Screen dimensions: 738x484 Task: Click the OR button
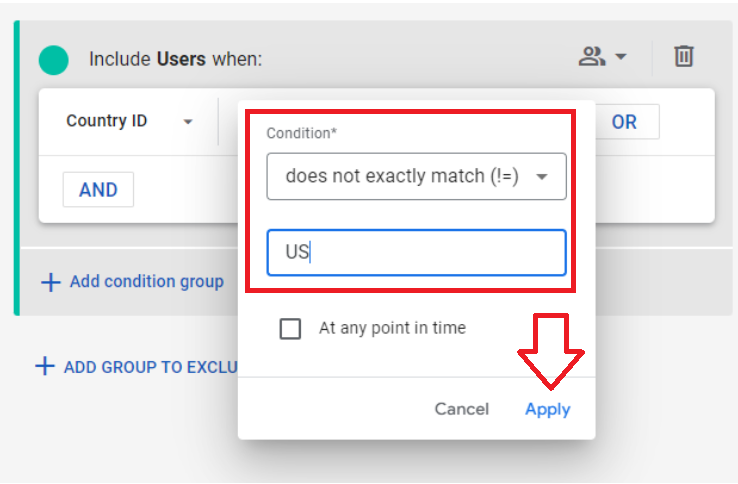pyautogui.click(x=625, y=122)
